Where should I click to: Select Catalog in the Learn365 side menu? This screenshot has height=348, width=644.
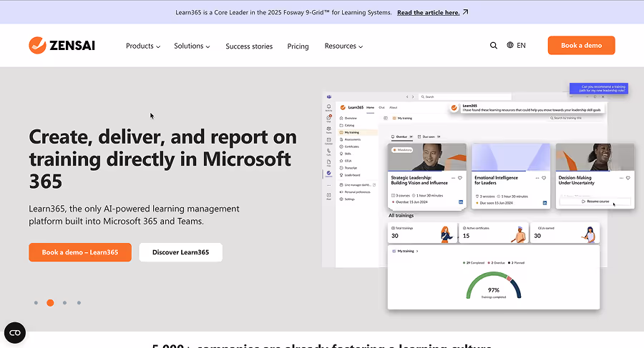[x=347, y=125]
